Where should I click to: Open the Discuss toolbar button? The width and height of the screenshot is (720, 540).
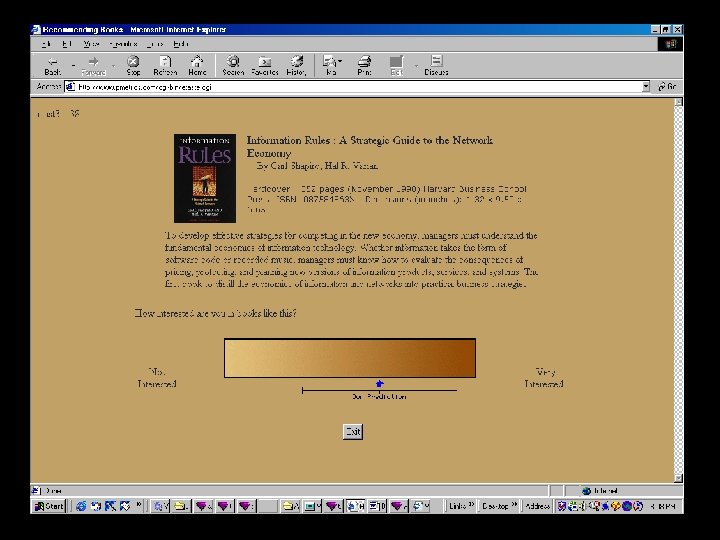pos(436,66)
